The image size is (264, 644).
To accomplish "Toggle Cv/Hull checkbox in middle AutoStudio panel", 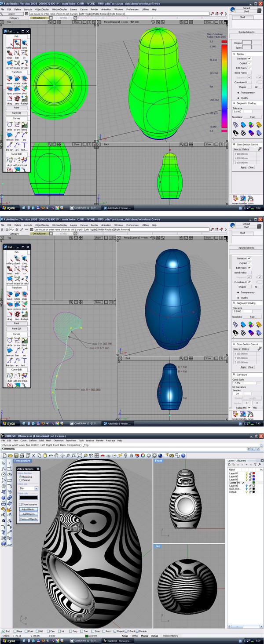I will [x=249, y=263].
